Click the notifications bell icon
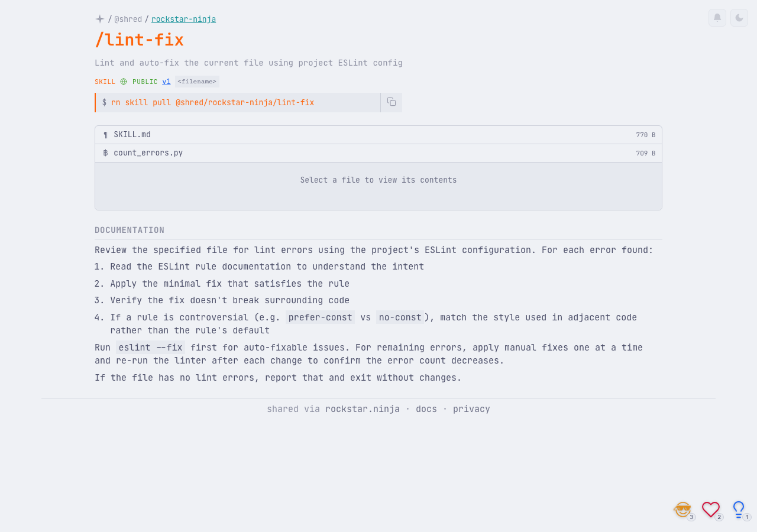Image resolution: width=757 pixels, height=532 pixels. point(717,18)
